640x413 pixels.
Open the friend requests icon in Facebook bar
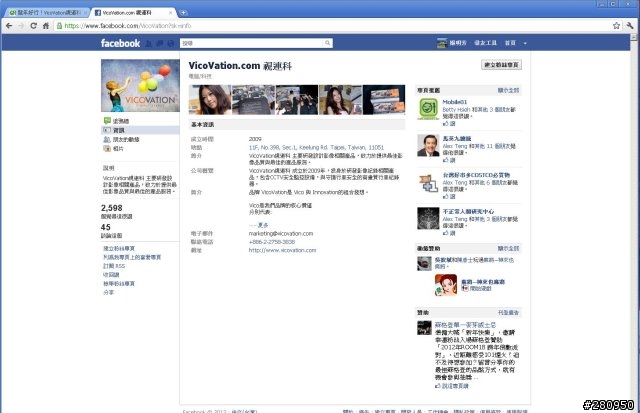[x=149, y=43]
